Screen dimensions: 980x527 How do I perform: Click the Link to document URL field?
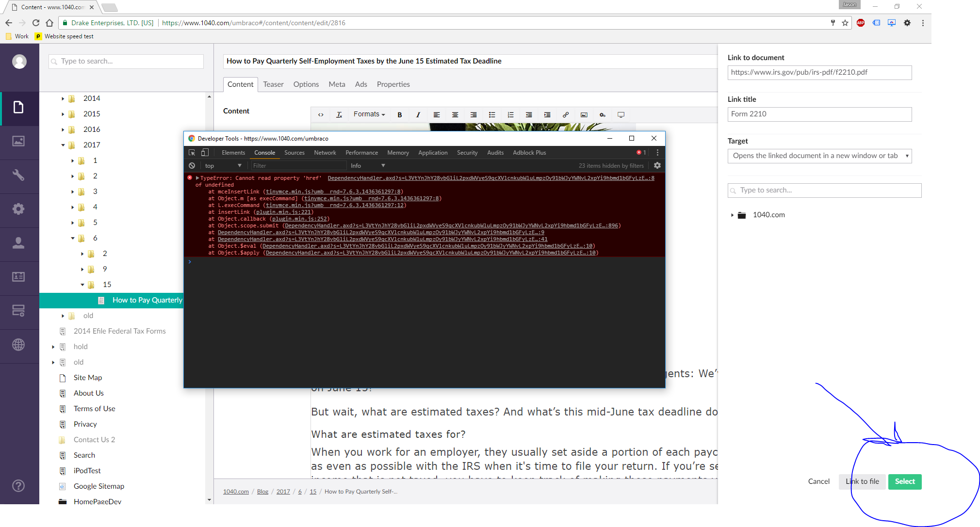(x=819, y=72)
